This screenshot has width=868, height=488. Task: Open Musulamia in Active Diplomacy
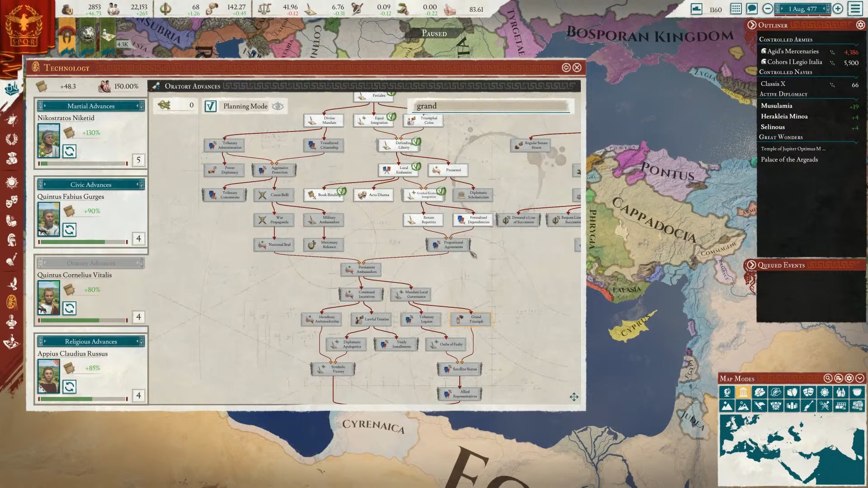(776, 106)
